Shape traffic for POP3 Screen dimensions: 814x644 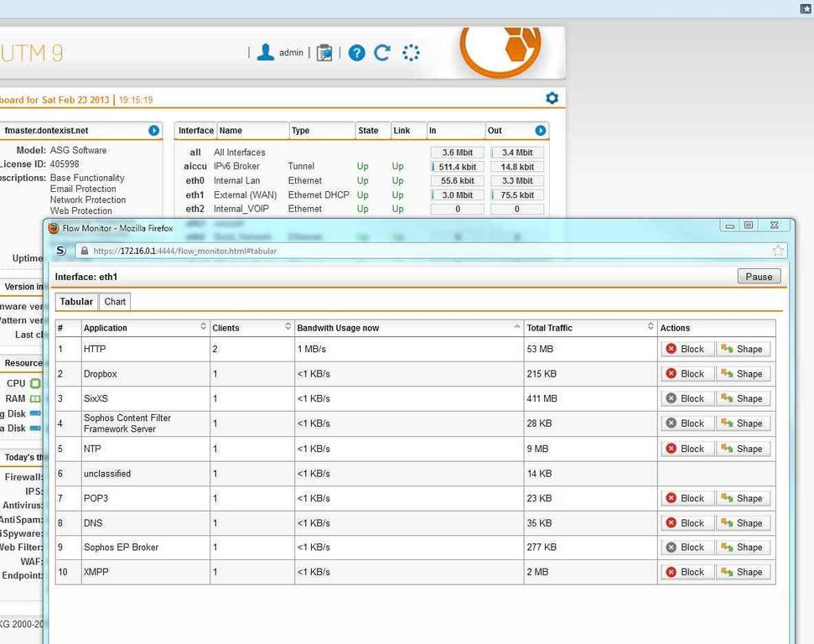(743, 498)
